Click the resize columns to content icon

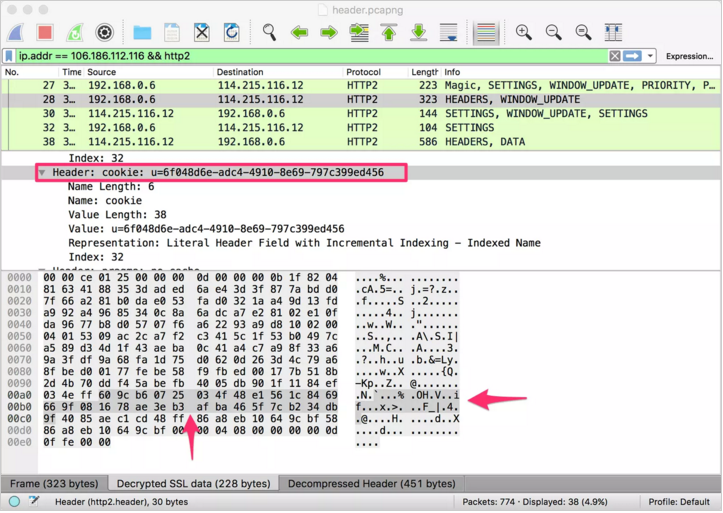(613, 33)
